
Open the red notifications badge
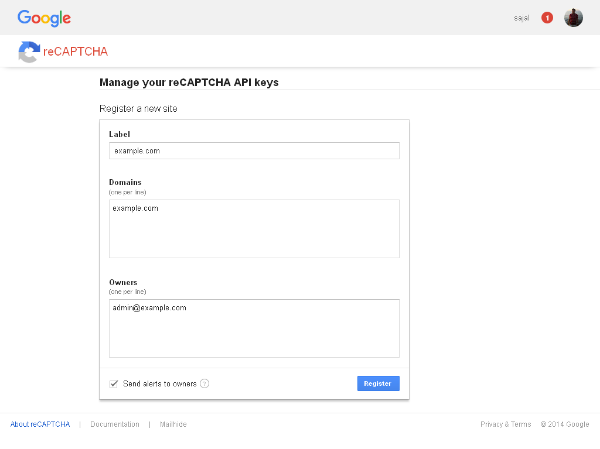point(547,18)
